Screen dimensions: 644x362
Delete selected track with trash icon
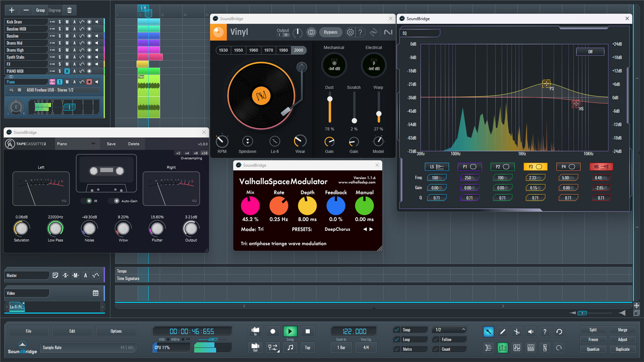(69, 10)
